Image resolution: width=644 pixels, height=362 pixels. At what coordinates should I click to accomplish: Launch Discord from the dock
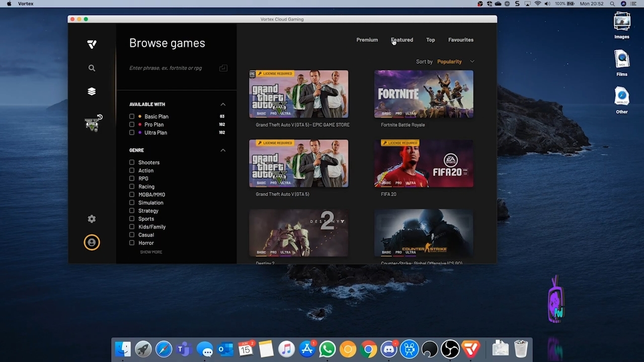(x=389, y=349)
